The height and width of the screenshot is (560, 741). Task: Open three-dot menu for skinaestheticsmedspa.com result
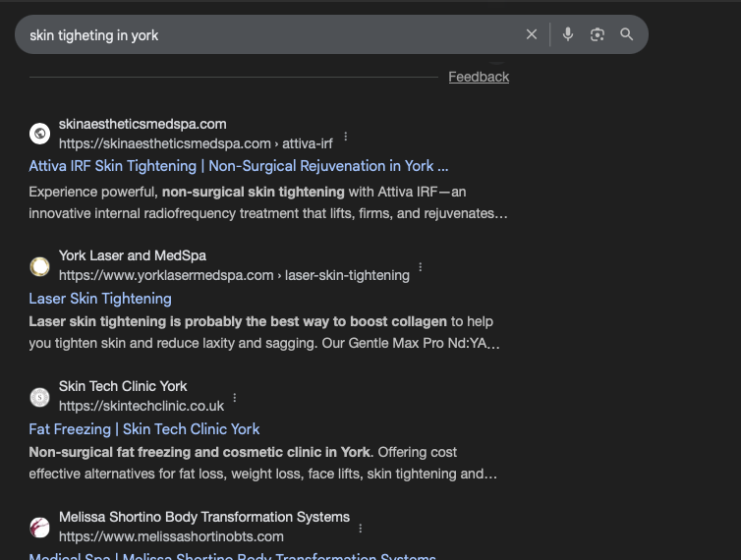pos(346,137)
